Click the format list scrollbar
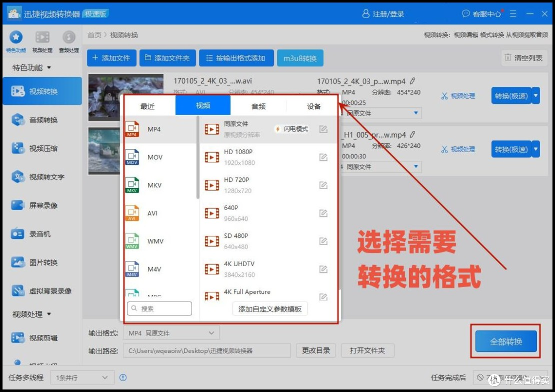555x392 pixels. (x=197, y=157)
